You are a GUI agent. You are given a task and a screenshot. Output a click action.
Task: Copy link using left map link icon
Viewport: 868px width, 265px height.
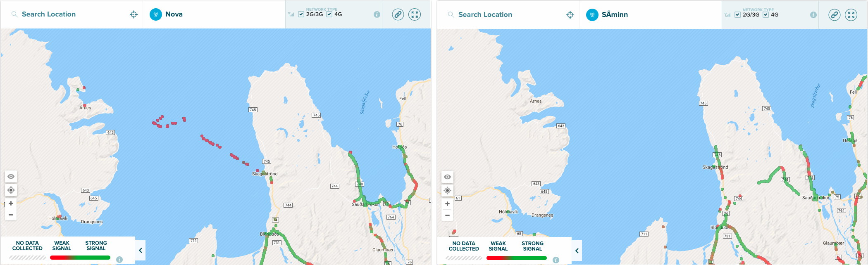pyautogui.click(x=398, y=14)
